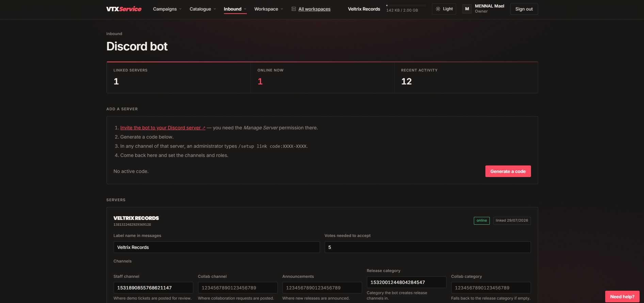The height and width of the screenshot is (303, 644).
Task: Click the storage usage progress bar
Action: [x=406, y=5]
